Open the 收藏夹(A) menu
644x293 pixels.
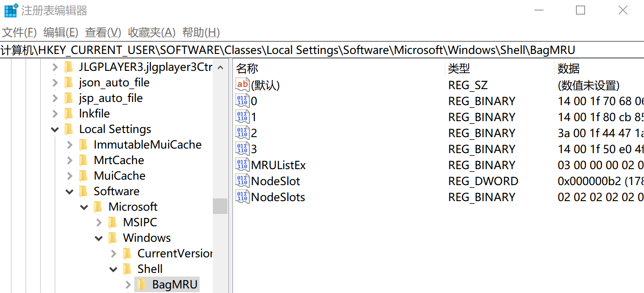[152, 32]
